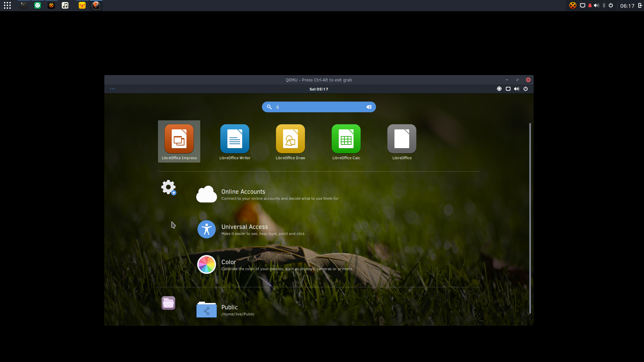Open the host red notification bell
Screen dimensions: 644x362
(x=590, y=5)
